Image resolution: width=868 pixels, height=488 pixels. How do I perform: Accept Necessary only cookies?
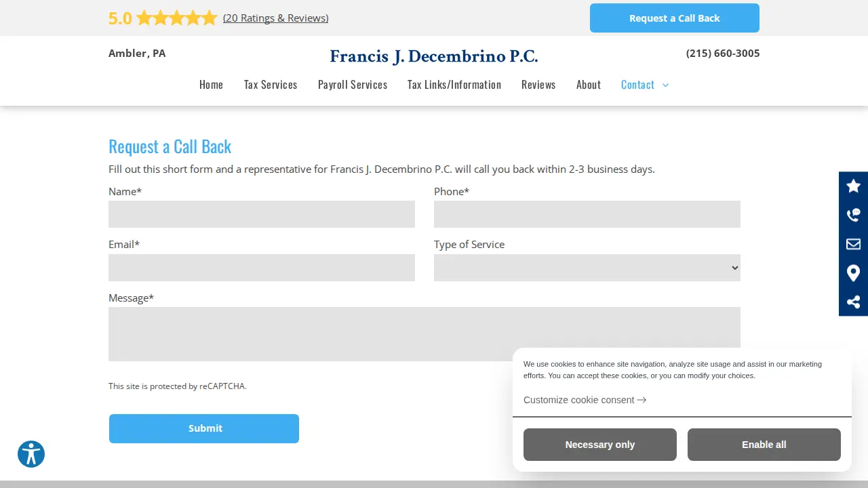(600, 445)
